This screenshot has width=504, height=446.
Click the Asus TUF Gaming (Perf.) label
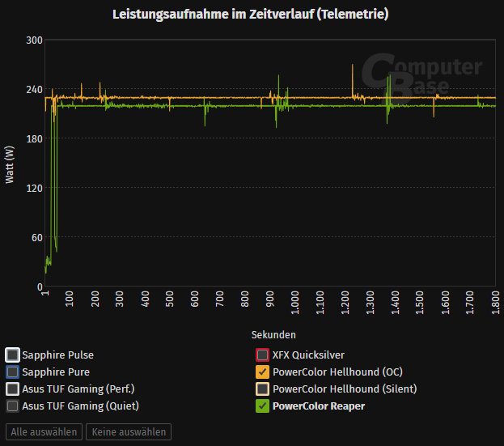[x=78, y=389]
